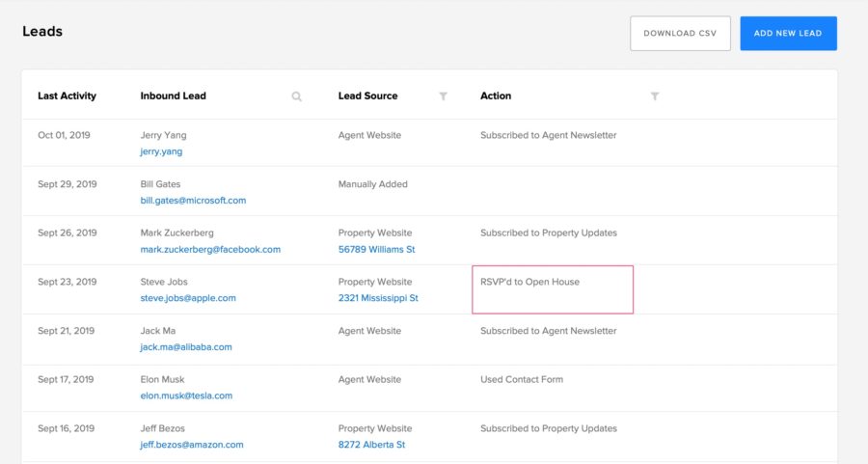This screenshot has height=464, width=868.
Task: Click the Inbound Lead search icon
Action: 297,96
